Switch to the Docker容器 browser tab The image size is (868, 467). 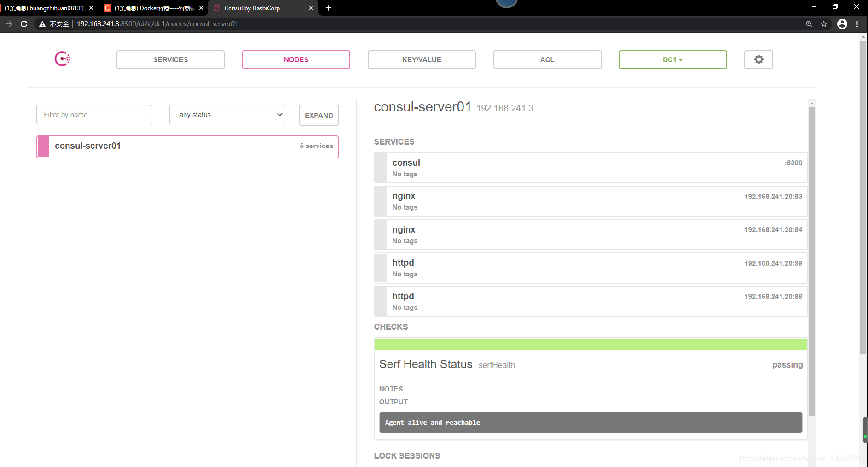point(153,8)
